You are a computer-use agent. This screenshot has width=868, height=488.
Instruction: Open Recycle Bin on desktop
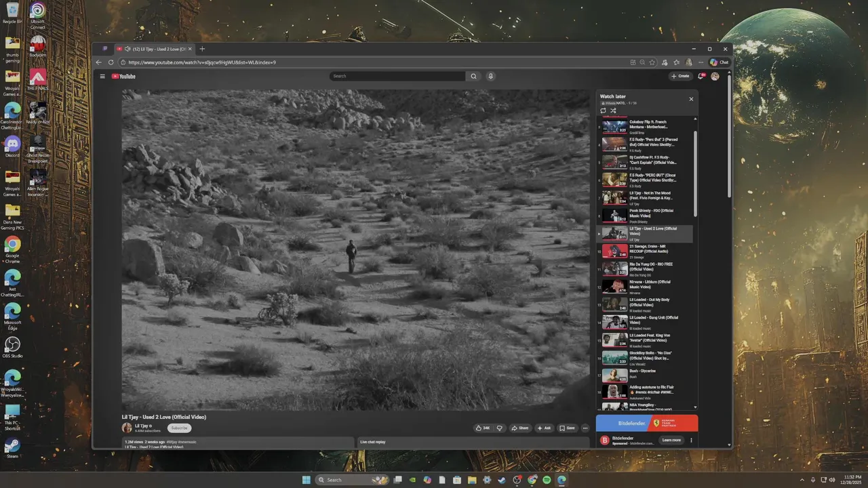click(x=12, y=14)
